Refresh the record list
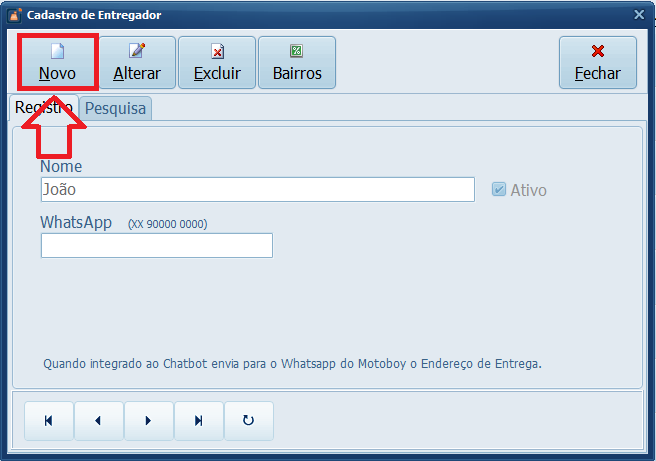The width and height of the screenshot is (656, 461). 249,421
